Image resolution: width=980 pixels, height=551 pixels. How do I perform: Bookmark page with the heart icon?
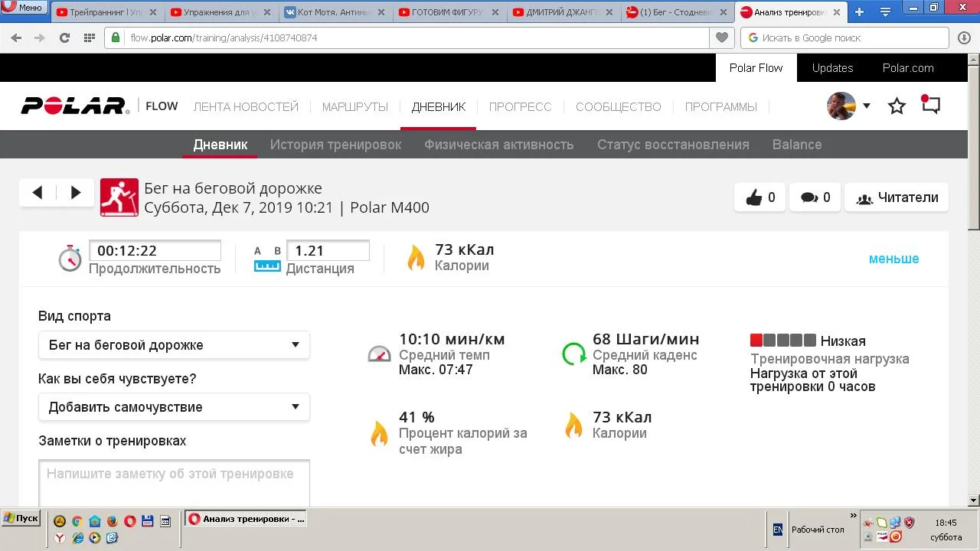[721, 37]
